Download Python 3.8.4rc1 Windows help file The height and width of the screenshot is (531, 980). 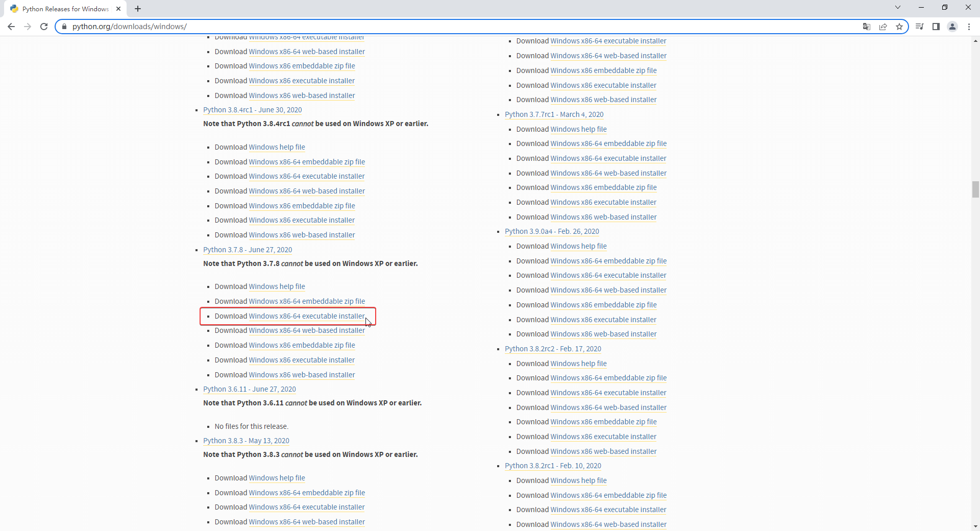277,147
